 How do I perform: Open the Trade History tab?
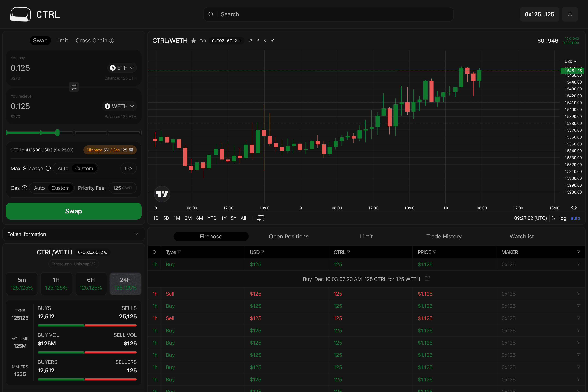[x=444, y=236]
